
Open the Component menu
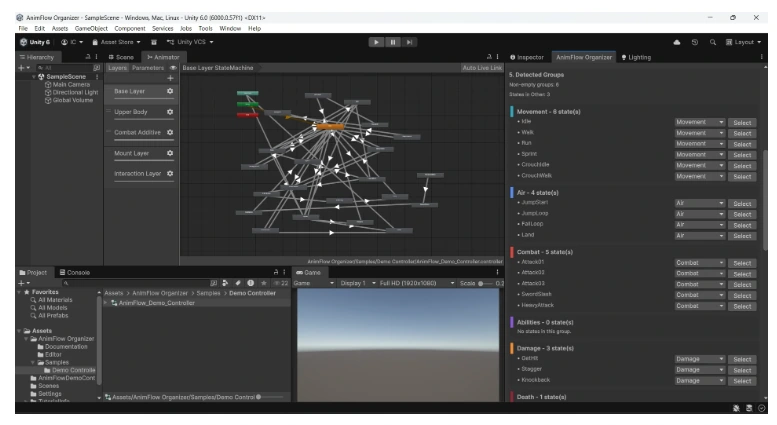[x=130, y=28]
